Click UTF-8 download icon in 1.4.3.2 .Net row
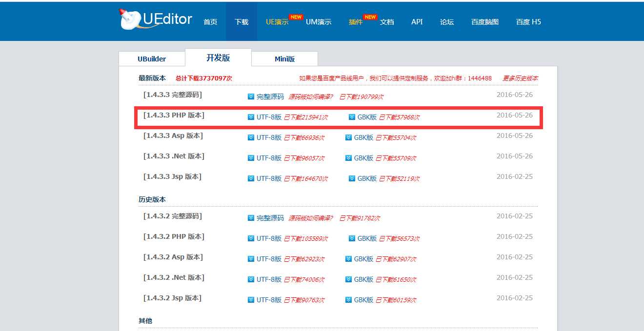The width and height of the screenshot is (644, 331). point(251,279)
